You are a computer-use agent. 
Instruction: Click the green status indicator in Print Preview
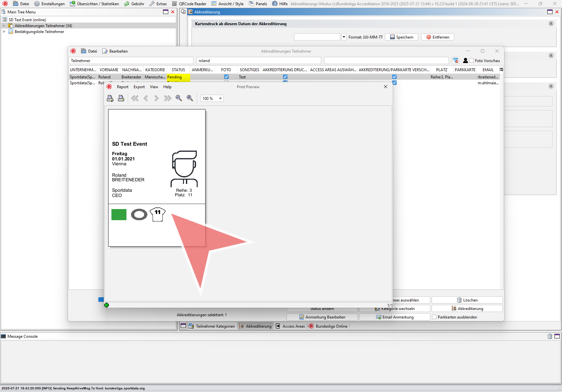(107, 305)
